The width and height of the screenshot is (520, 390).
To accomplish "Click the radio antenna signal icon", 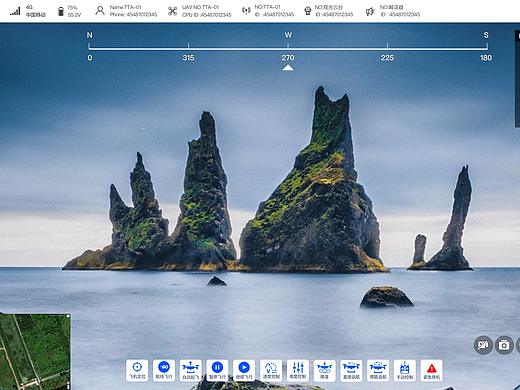I will (246, 11).
